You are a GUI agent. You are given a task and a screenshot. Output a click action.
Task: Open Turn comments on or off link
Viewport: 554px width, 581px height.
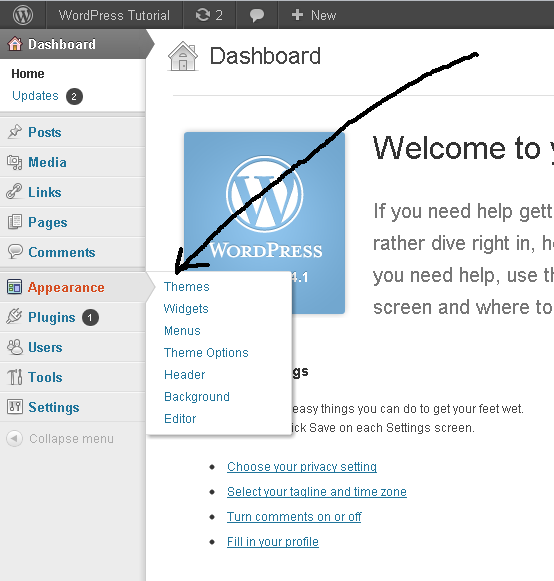(294, 517)
